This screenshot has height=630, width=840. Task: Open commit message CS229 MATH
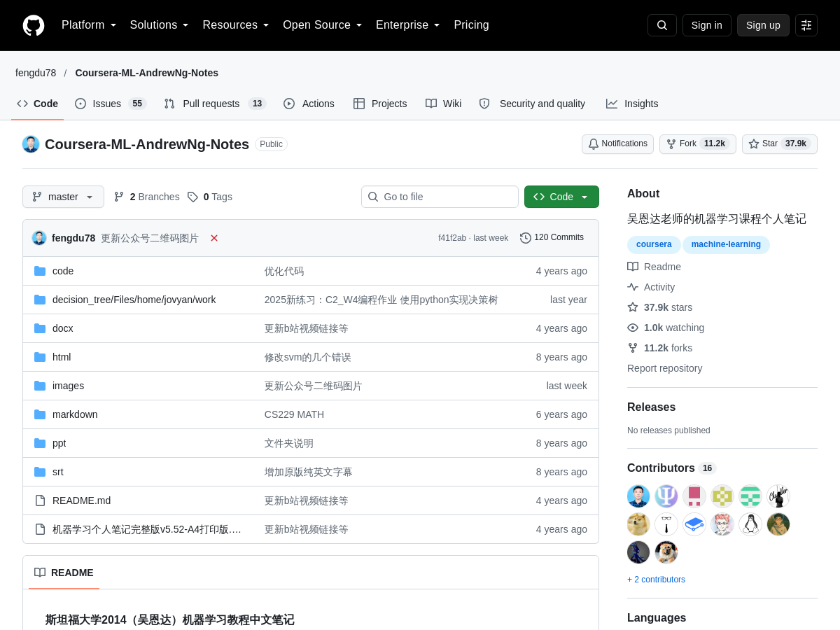pyautogui.click(x=294, y=414)
